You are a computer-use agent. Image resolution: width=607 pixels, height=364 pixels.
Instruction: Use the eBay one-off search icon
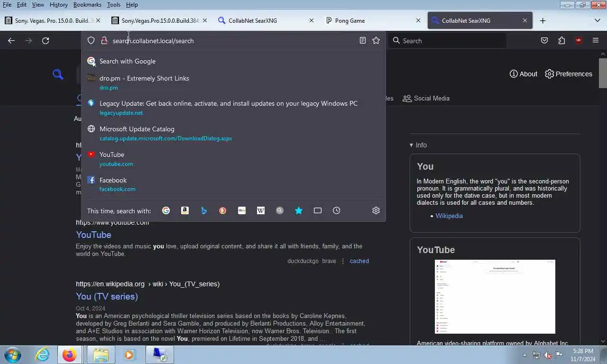242,210
